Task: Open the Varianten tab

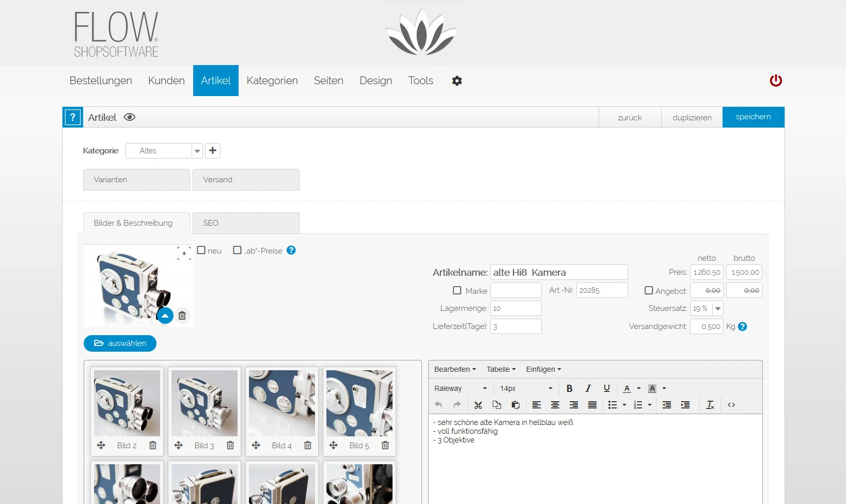Action: (136, 180)
